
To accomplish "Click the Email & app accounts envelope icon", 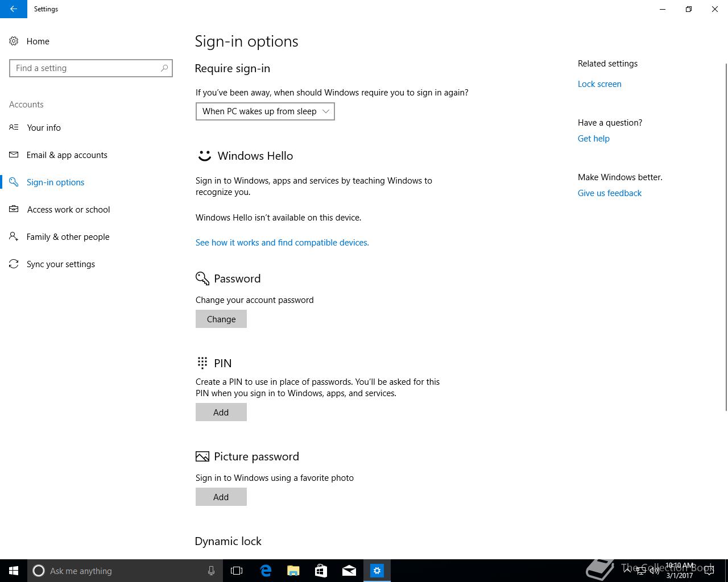I will [14, 155].
